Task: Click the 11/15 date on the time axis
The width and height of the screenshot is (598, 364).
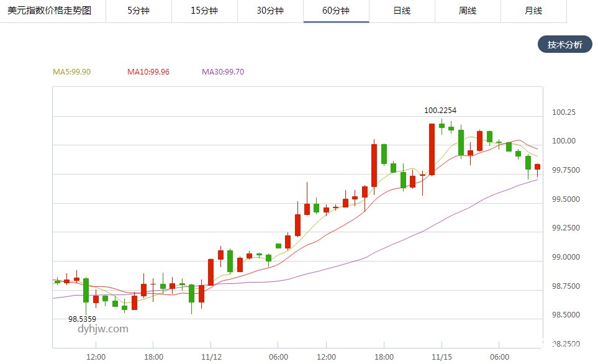Action: coord(442,357)
